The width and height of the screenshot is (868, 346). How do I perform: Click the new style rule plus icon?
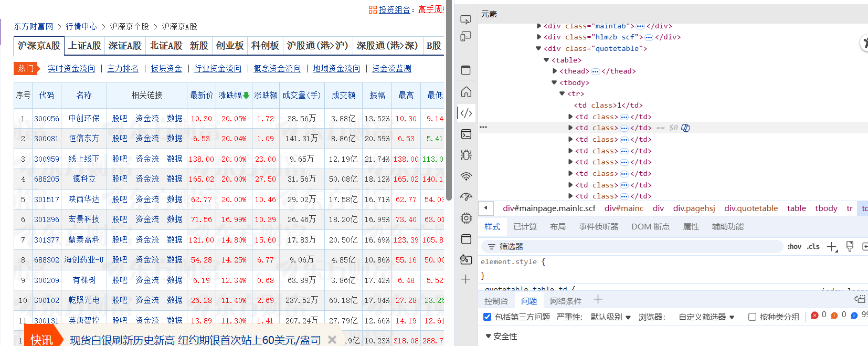pyautogui.click(x=832, y=247)
